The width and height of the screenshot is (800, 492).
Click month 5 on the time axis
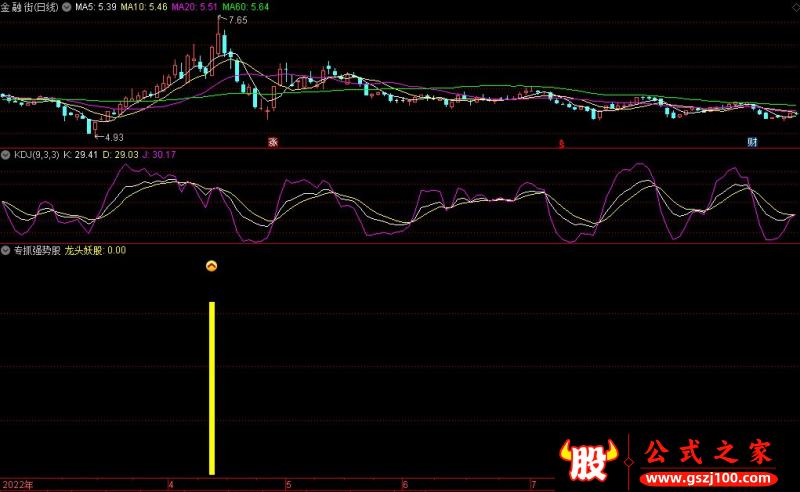[x=288, y=485]
